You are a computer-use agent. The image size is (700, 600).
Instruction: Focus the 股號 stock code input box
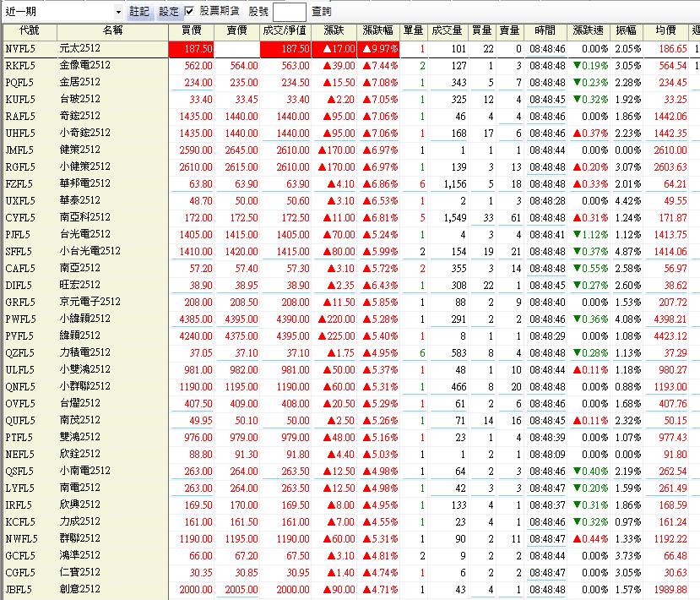point(290,12)
